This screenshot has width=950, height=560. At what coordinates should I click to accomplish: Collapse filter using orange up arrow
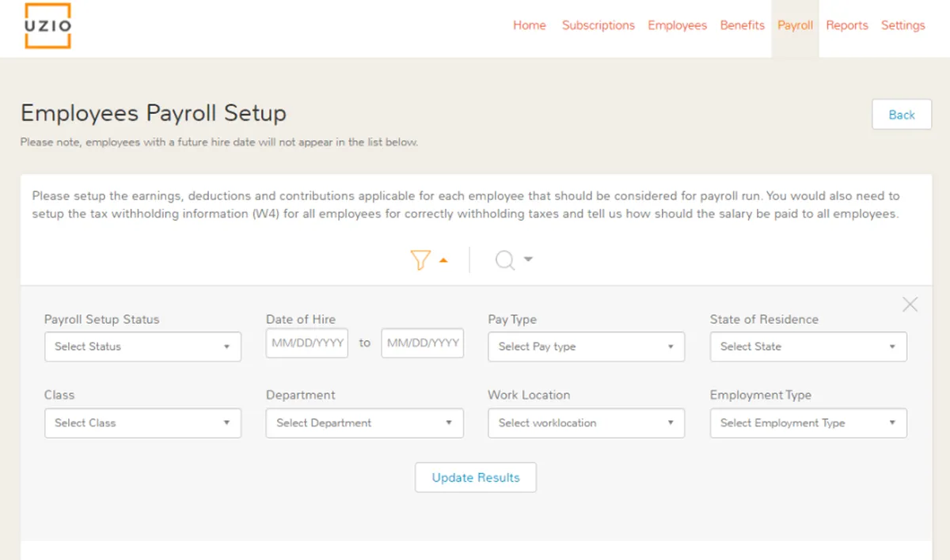click(x=443, y=259)
